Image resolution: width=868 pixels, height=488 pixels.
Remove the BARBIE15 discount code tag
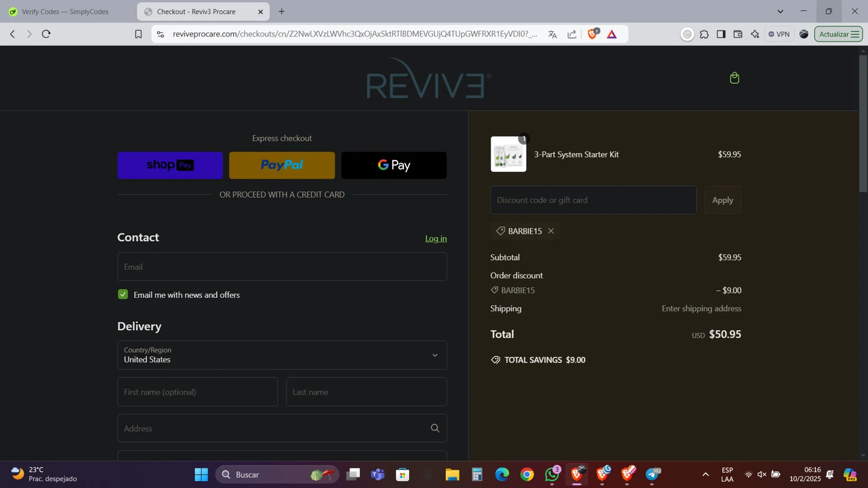tap(551, 231)
